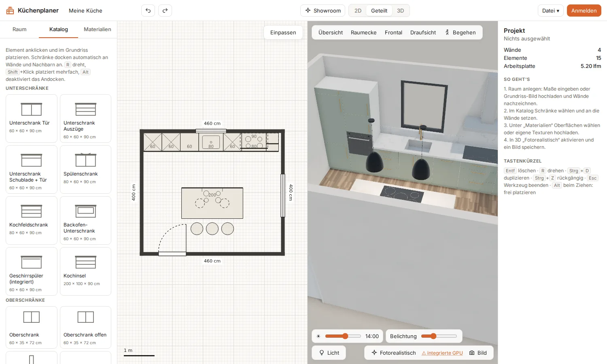
Task: Toggle the Licht lamp button
Action: [329, 353]
